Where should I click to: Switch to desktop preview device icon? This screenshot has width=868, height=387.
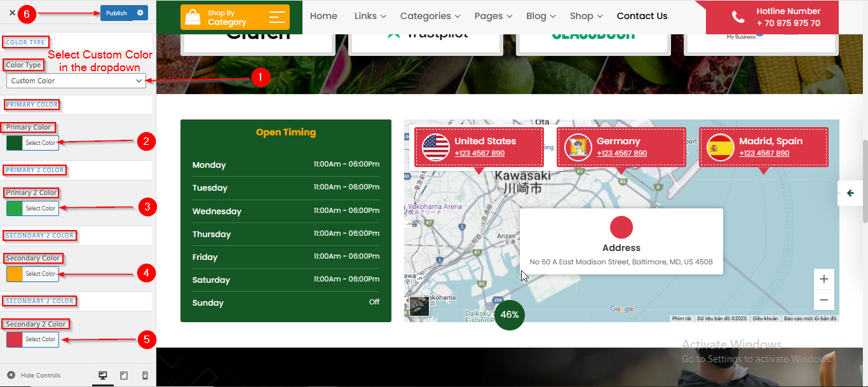103,376
